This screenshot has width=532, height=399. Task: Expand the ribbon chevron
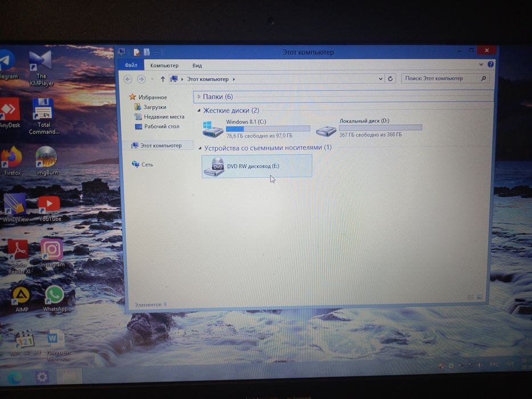[481, 64]
